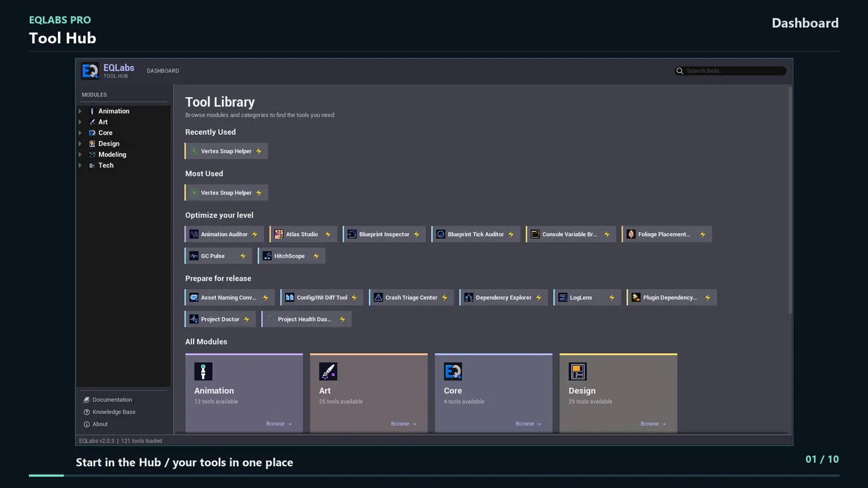Expand the Art module tree arrow
The image size is (868, 488).
(80, 122)
